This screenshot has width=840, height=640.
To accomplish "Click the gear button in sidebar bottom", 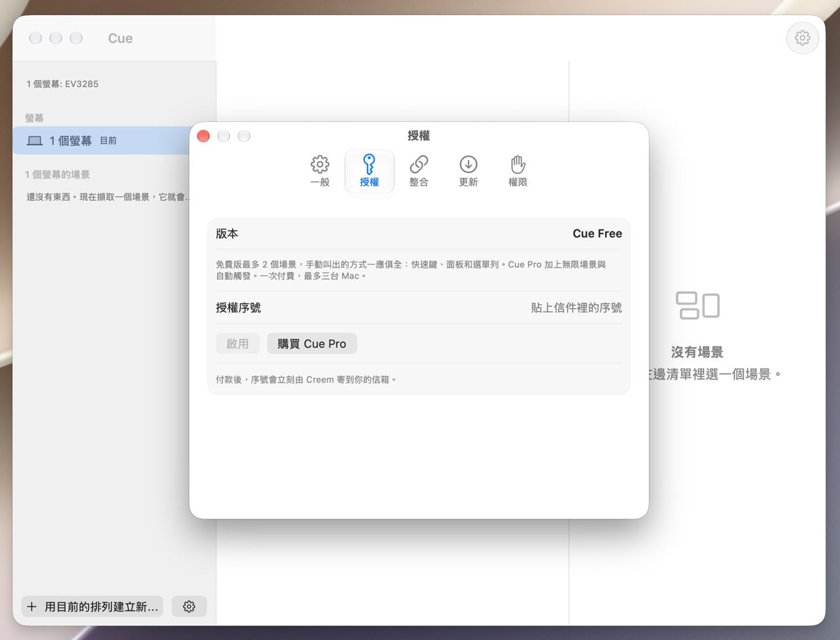I will click(189, 607).
